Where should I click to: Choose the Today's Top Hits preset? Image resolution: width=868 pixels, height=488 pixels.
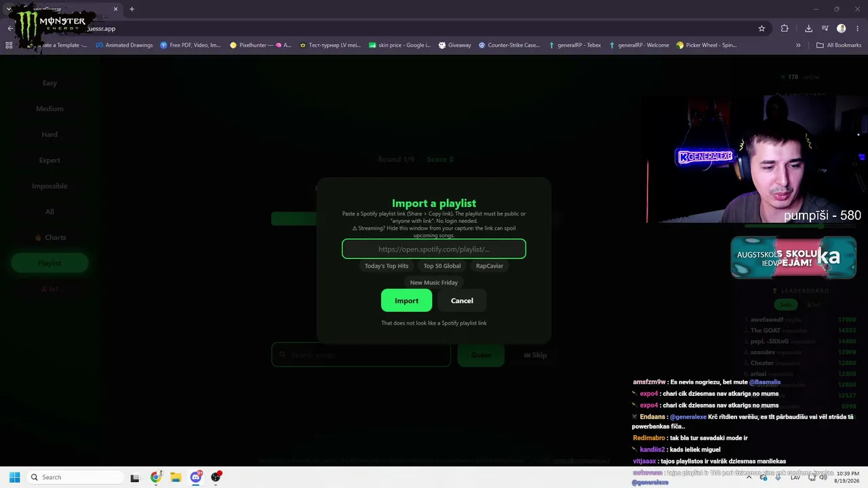[x=387, y=266]
